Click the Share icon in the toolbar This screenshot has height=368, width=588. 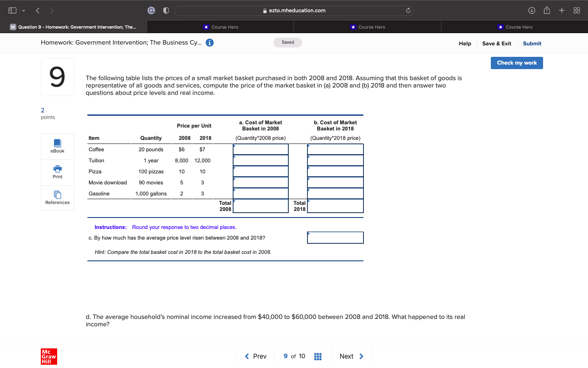point(547,10)
